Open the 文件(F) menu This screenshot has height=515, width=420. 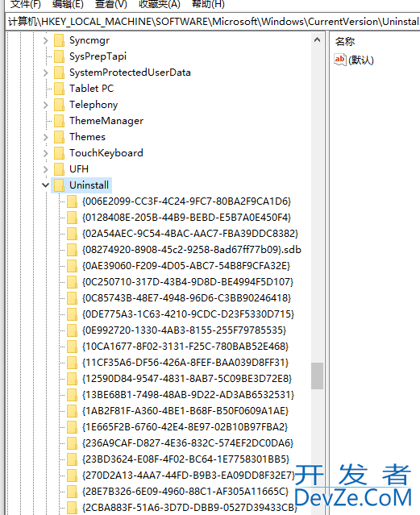(x=25, y=4)
